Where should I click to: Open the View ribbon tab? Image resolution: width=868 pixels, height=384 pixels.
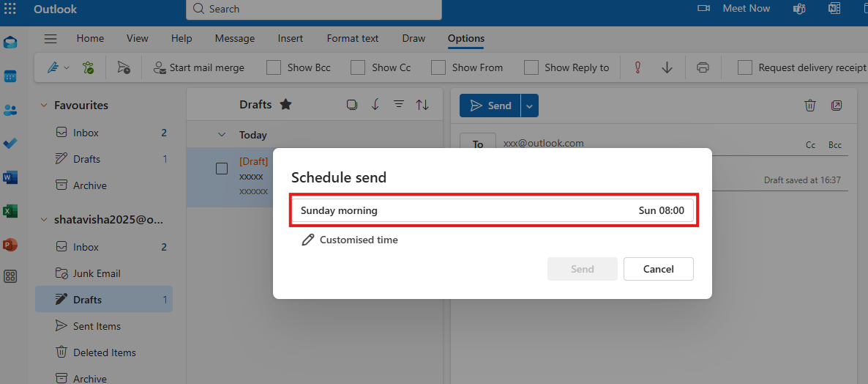point(138,38)
